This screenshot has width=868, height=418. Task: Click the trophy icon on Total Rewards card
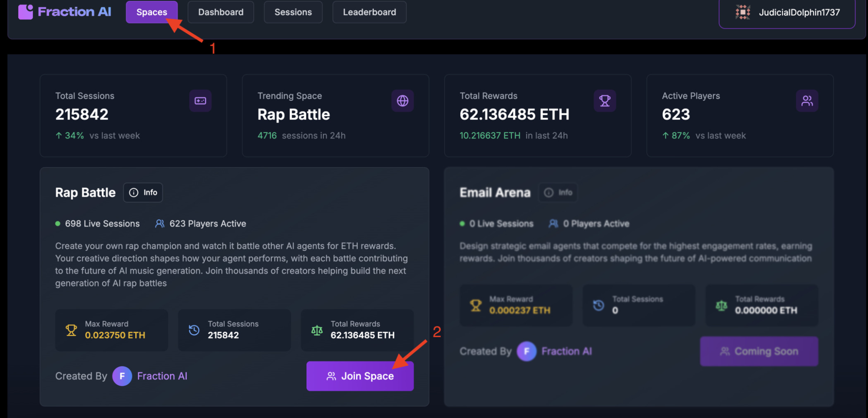[x=605, y=100]
